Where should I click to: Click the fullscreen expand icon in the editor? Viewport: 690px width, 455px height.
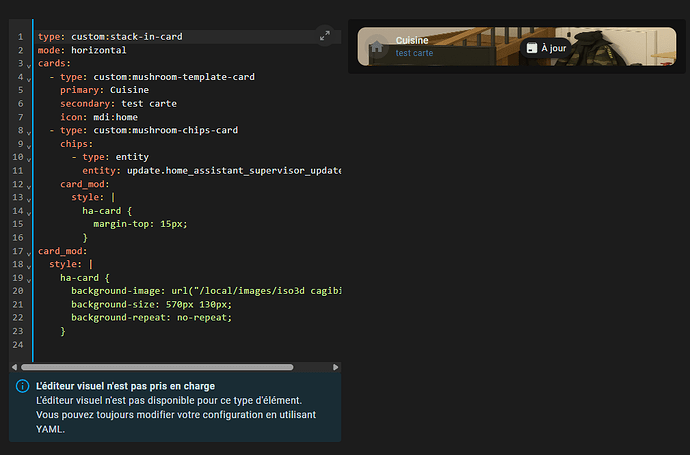325,35
